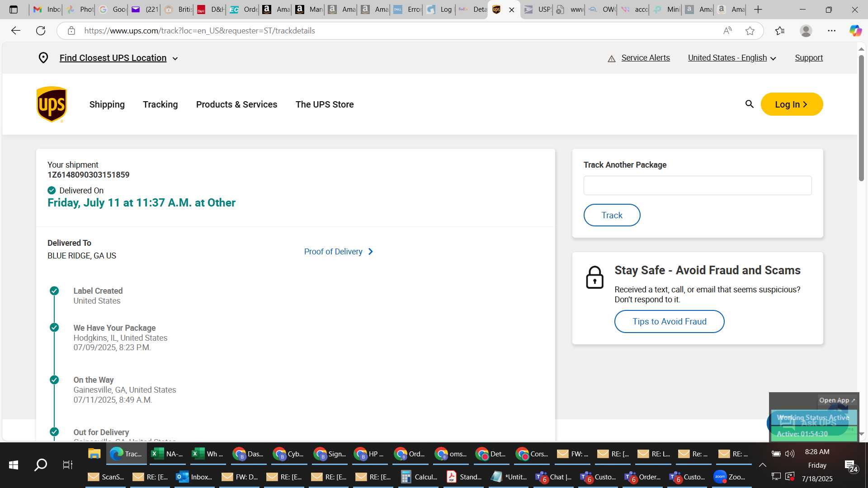
Task: Expand Find Closest UPS Location dropdown
Action: tap(119, 58)
